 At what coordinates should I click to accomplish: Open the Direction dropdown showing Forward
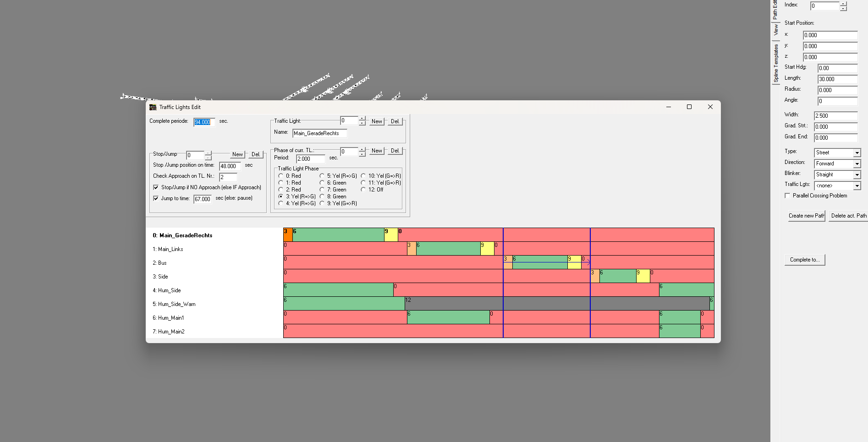click(857, 164)
